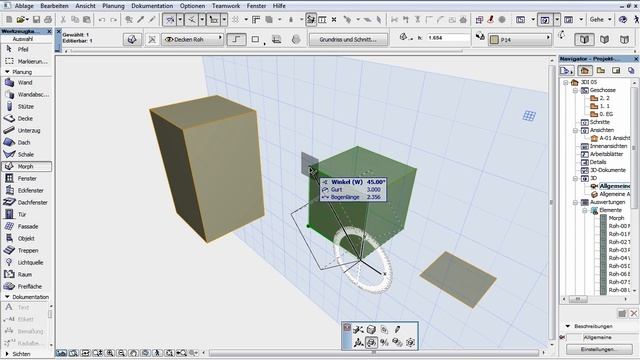Screen dimensions: 640x360
Task: Select the Wand tool
Action: (24, 82)
